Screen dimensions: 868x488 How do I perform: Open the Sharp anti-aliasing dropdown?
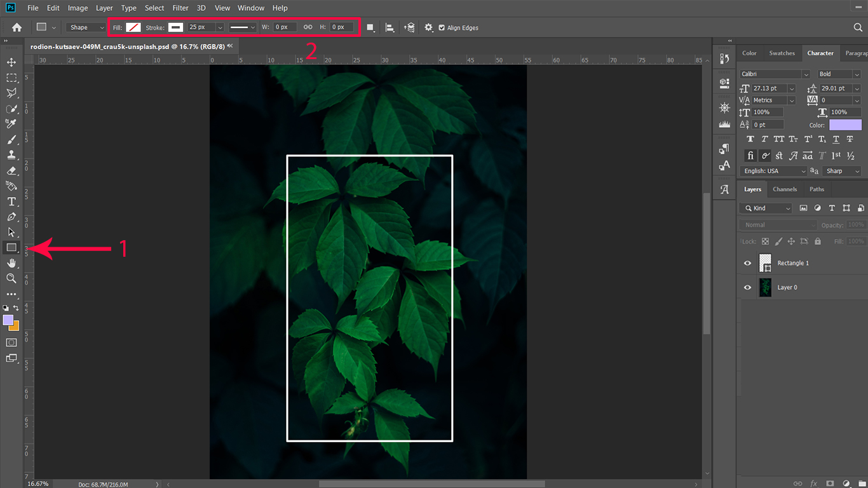click(842, 171)
